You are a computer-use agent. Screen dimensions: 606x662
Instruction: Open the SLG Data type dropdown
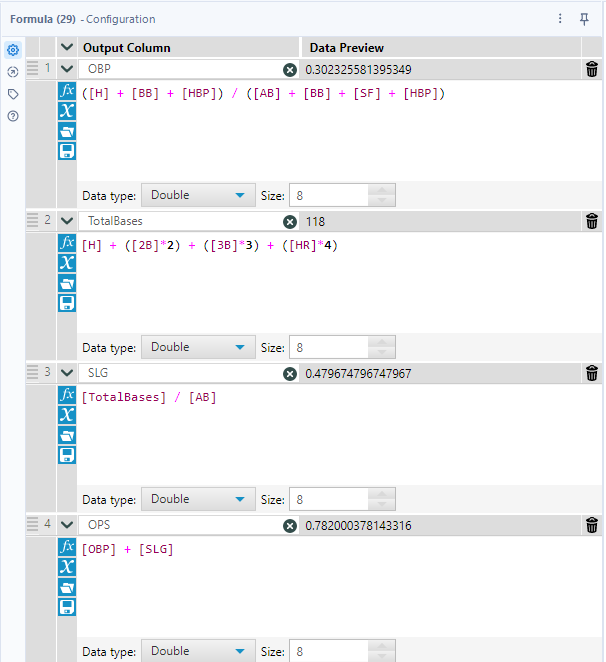tap(198, 499)
